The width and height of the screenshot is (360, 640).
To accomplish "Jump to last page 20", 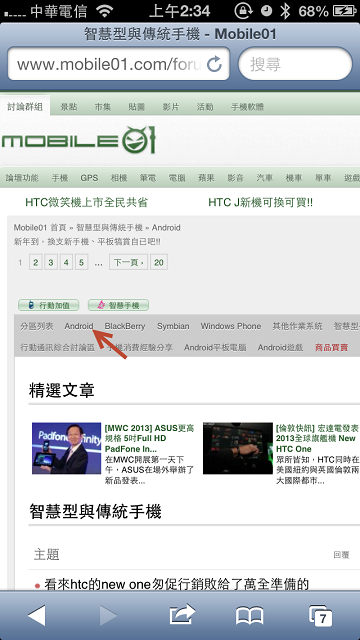I will (x=159, y=262).
